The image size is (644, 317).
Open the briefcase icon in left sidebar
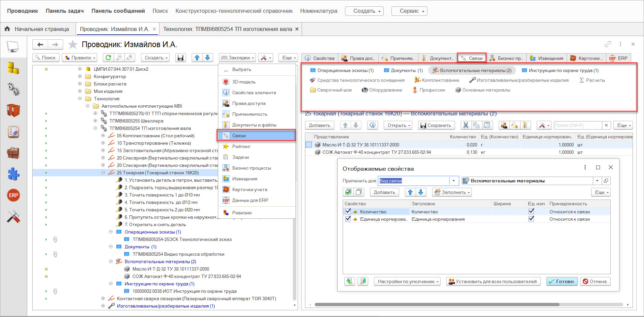tap(13, 153)
